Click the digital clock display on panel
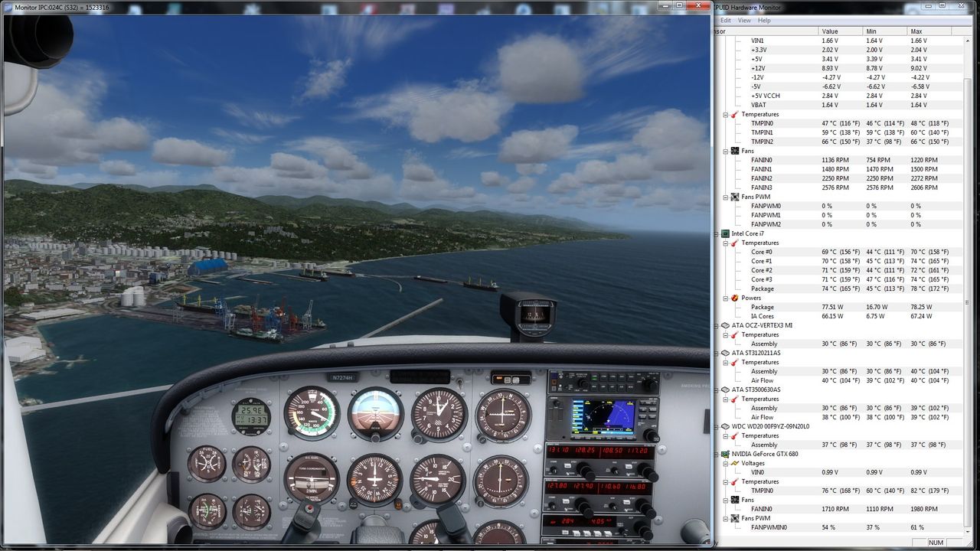This screenshot has width=980, height=551. [x=250, y=416]
